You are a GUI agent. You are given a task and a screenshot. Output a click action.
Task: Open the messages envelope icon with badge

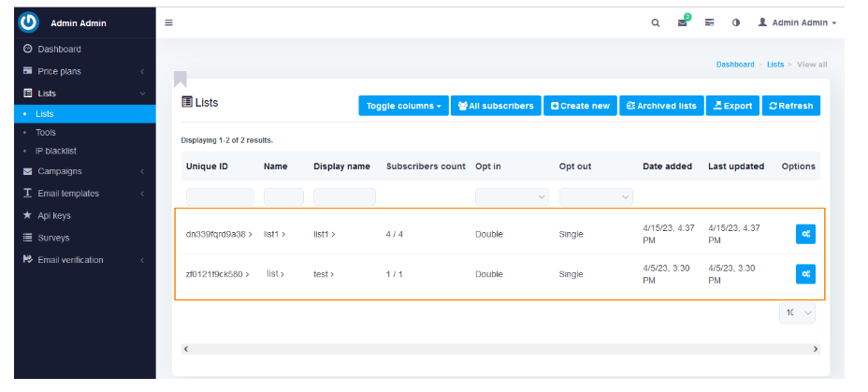click(683, 22)
